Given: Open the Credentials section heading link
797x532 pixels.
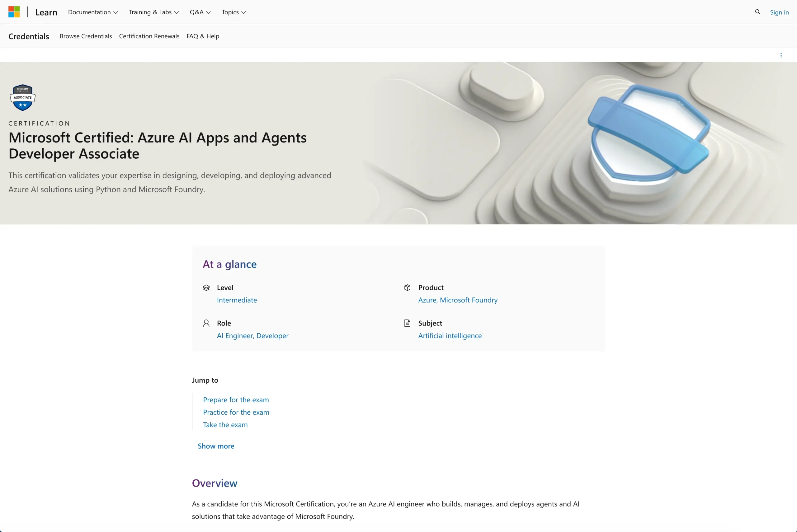Looking at the screenshot, I should [x=29, y=36].
